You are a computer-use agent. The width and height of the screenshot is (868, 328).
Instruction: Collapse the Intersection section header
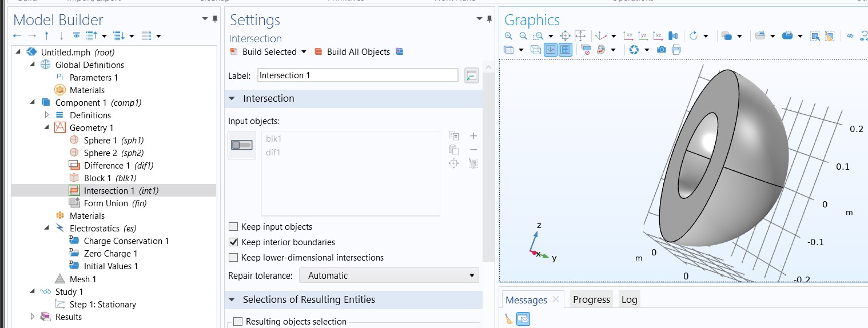tap(232, 98)
